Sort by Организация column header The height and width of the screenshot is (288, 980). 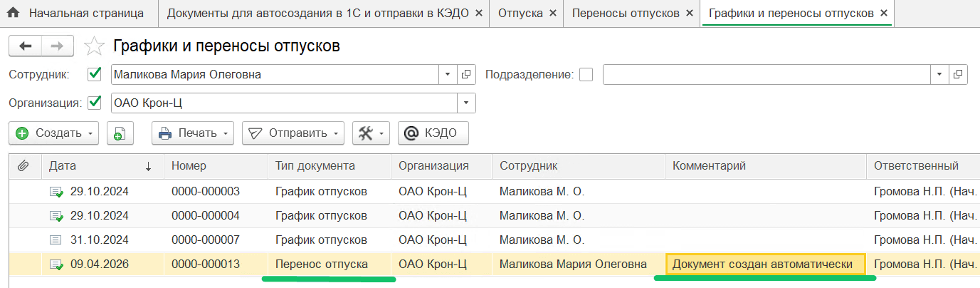coord(441,166)
